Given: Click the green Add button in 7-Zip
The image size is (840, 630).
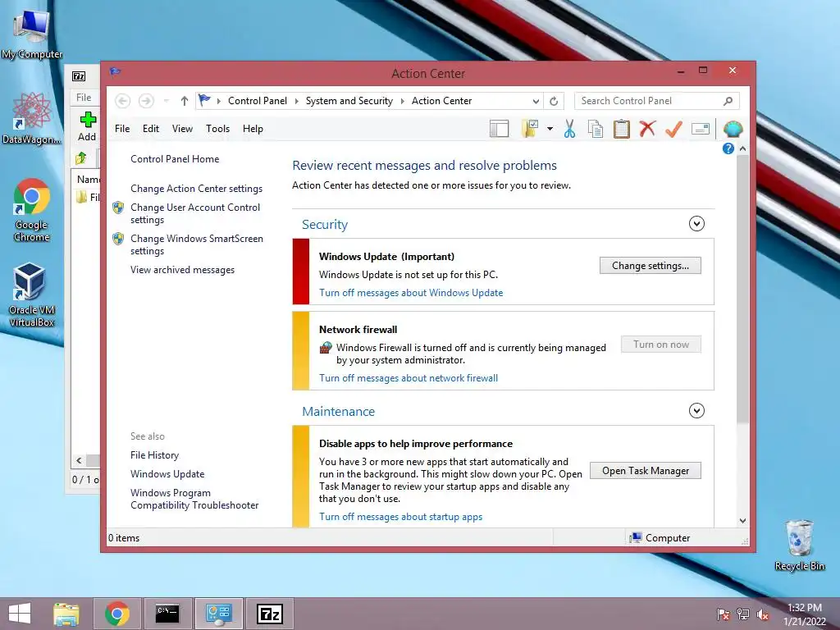Looking at the screenshot, I should click(87, 126).
